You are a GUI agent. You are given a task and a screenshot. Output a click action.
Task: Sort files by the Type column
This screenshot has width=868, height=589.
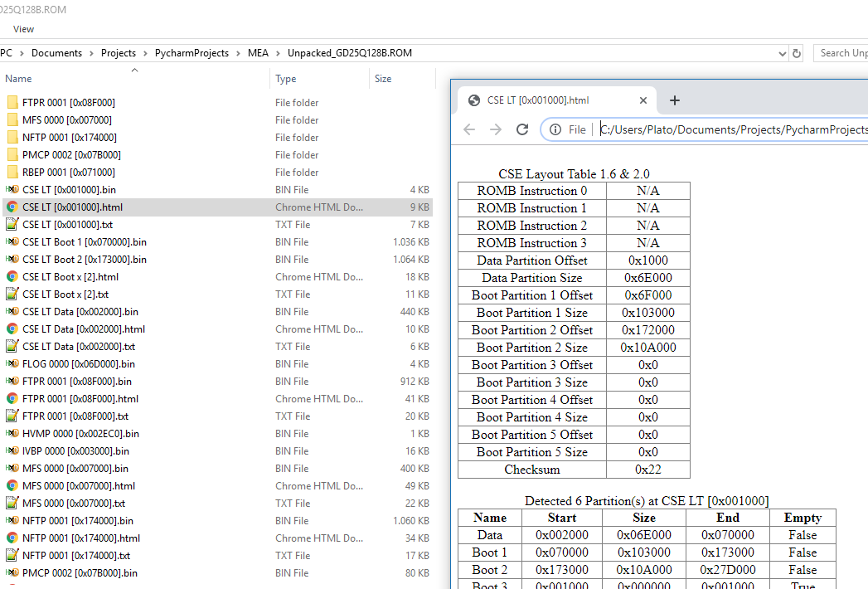pos(284,78)
